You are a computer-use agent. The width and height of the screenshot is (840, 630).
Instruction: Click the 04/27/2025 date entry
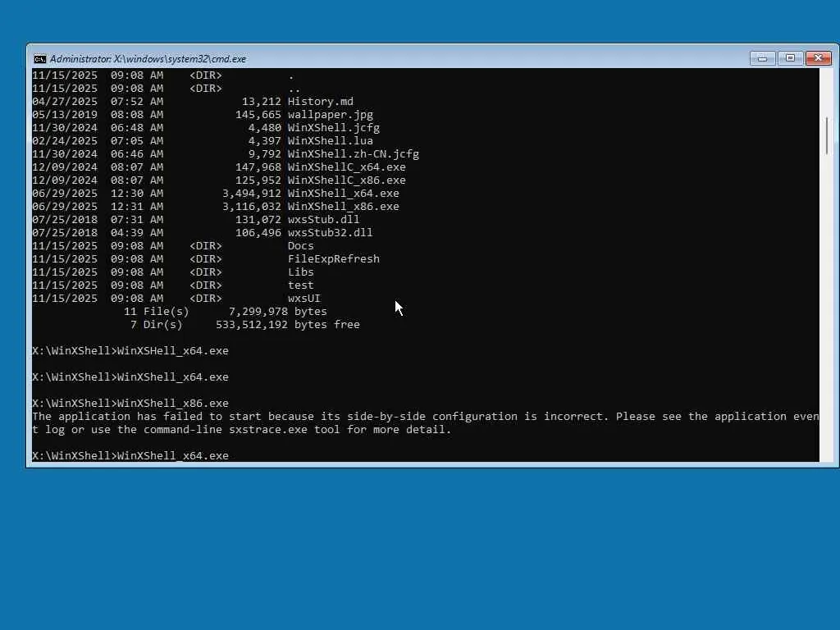[x=65, y=101]
